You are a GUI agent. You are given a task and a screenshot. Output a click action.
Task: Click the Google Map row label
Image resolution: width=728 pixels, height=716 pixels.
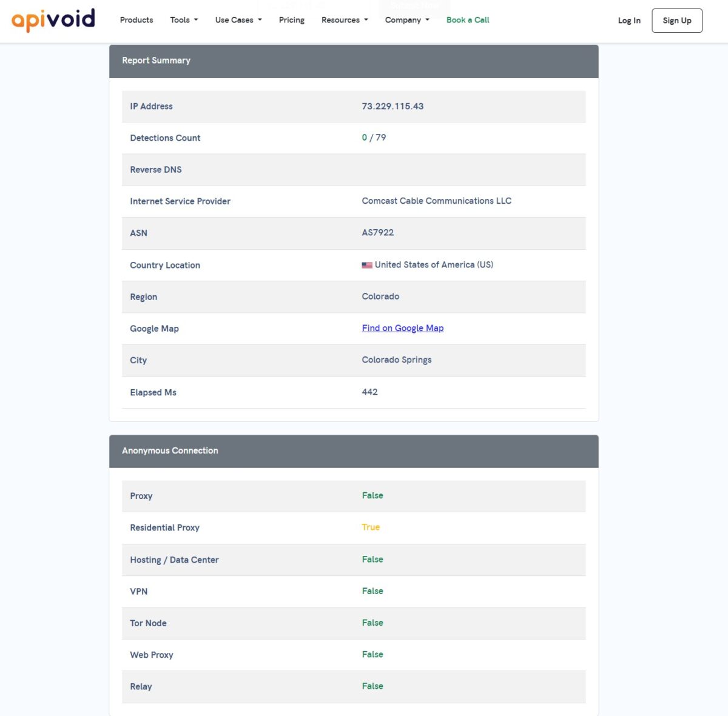click(154, 329)
